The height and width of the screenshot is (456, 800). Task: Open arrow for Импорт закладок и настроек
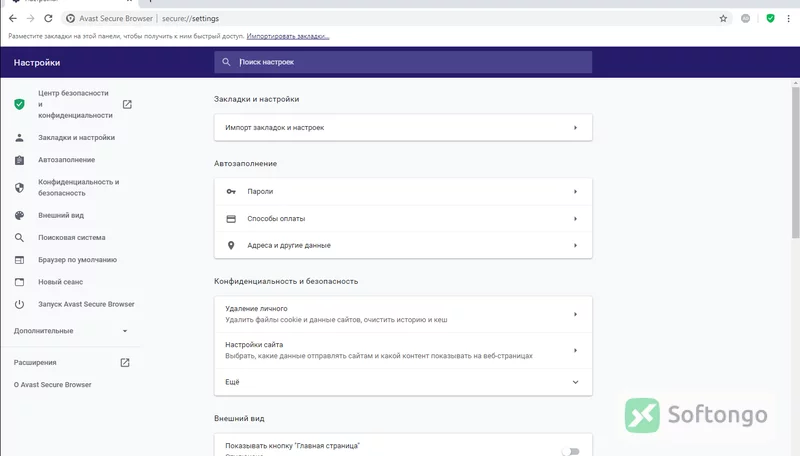pos(576,128)
